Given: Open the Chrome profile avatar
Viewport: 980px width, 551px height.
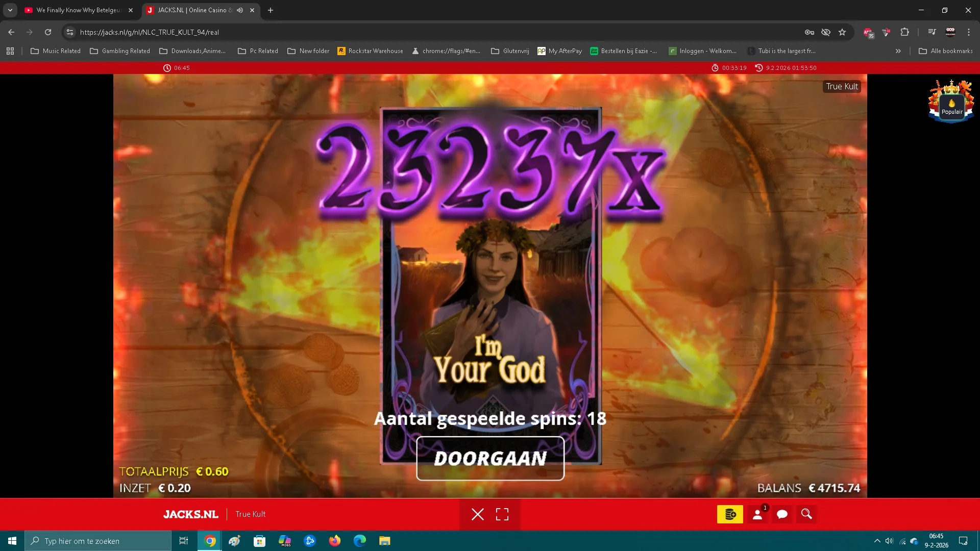Looking at the screenshot, I should [950, 32].
